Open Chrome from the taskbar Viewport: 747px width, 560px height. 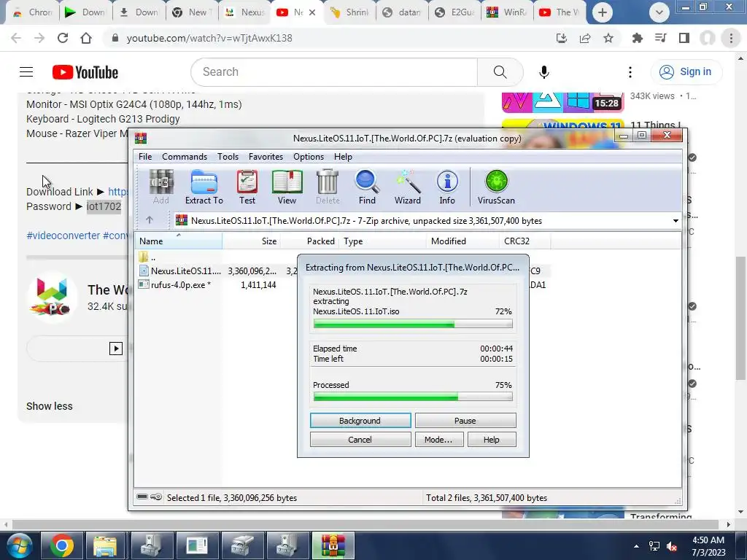(62, 545)
